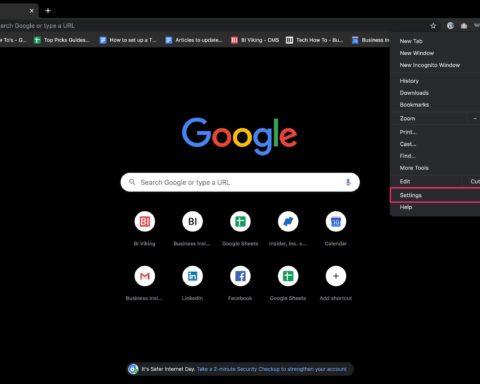The width and height of the screenshot is (480, 384).
Task: Select Find... in the menu
Action: [x=435, y=156]
